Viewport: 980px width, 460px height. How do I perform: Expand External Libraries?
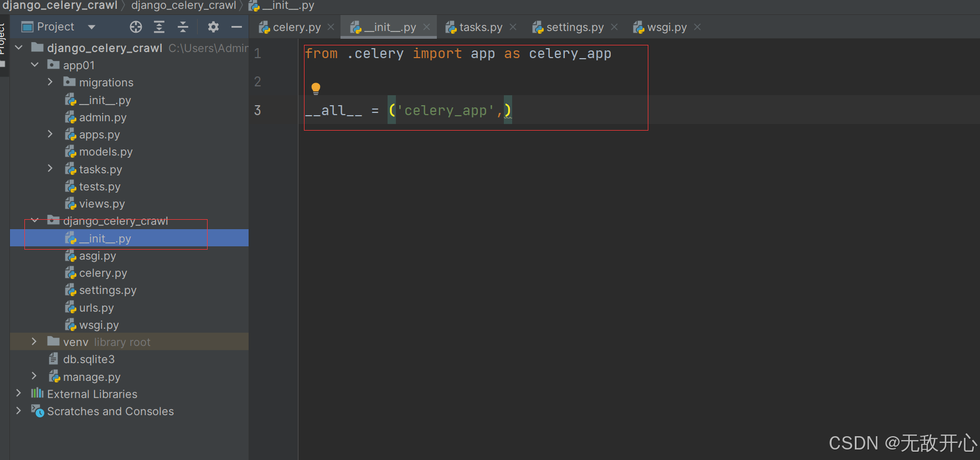[19, 393]
